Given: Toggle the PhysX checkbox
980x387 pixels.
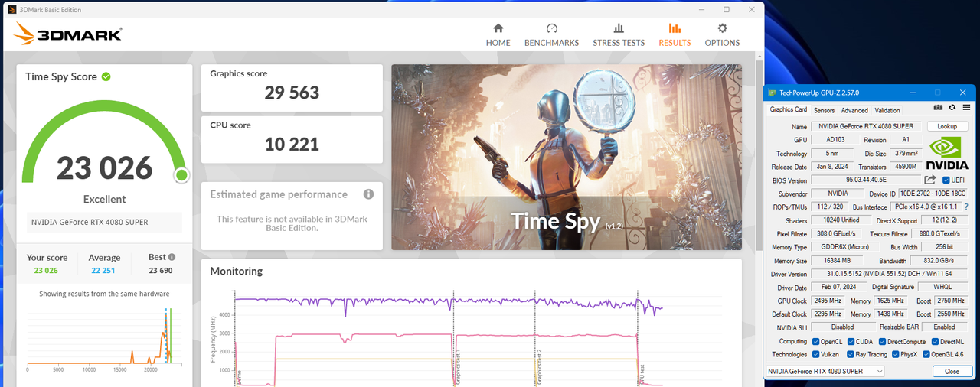Looking at the screenshot, I should click(x=894, y=354).
